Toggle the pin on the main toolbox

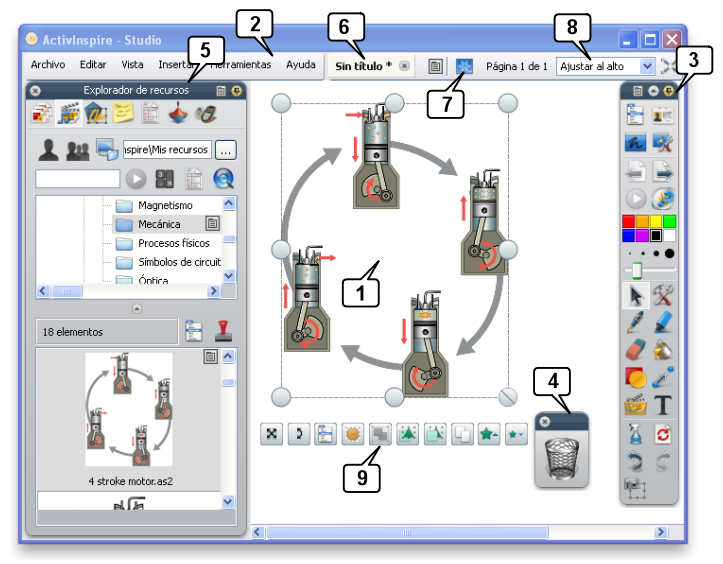coord(669,90)
